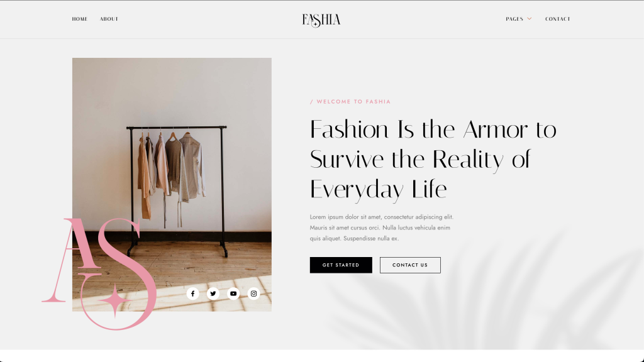Open the YouTube social icon
The width and height of the screenshot is (644, 362).
tap(233, 293)
